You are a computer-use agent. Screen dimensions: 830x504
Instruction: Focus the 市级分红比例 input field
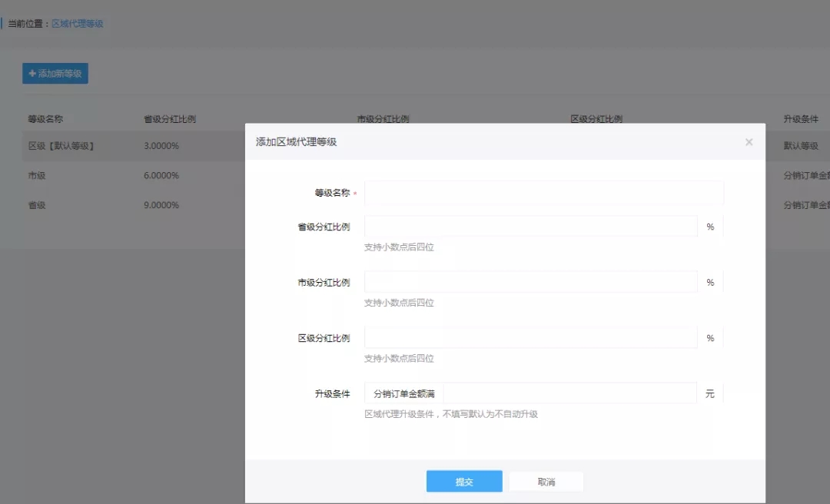click(x=531, y=282)
